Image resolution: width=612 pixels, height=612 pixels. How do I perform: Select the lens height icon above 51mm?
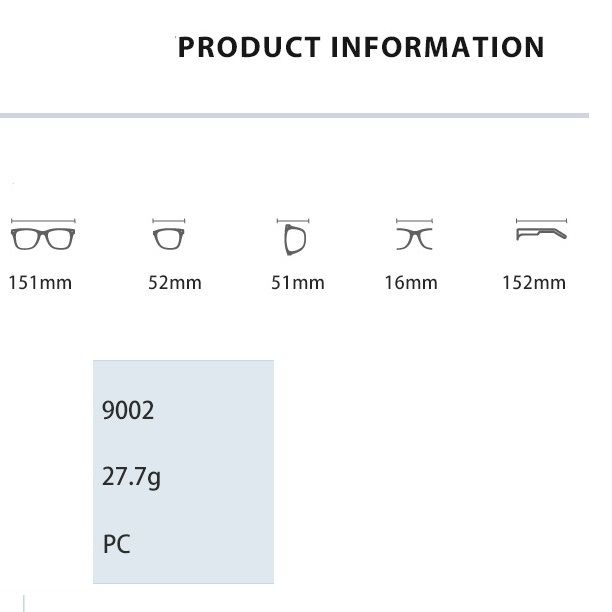click(x=295, y=239)
